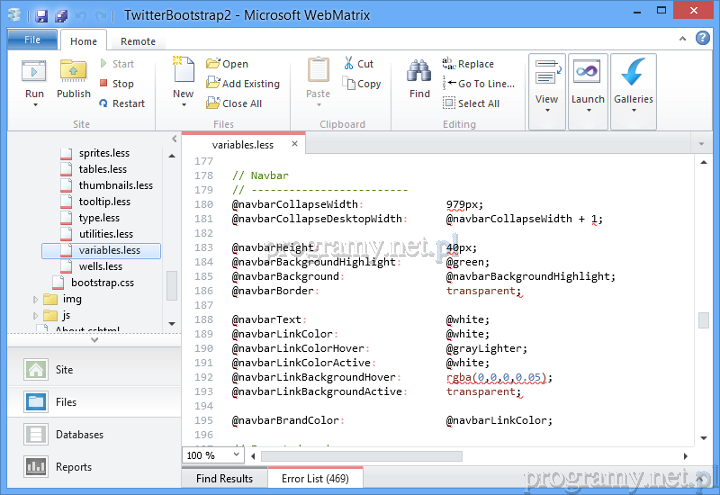This screenshot has height=495, width=720.
Task: Select wells.less in the file tree
Action: 100,267
